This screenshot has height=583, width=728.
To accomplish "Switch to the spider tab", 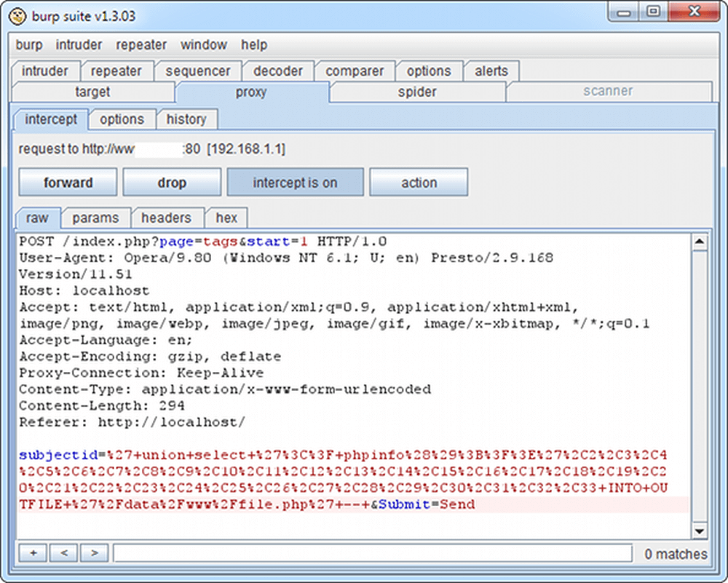I will (416, 92).
